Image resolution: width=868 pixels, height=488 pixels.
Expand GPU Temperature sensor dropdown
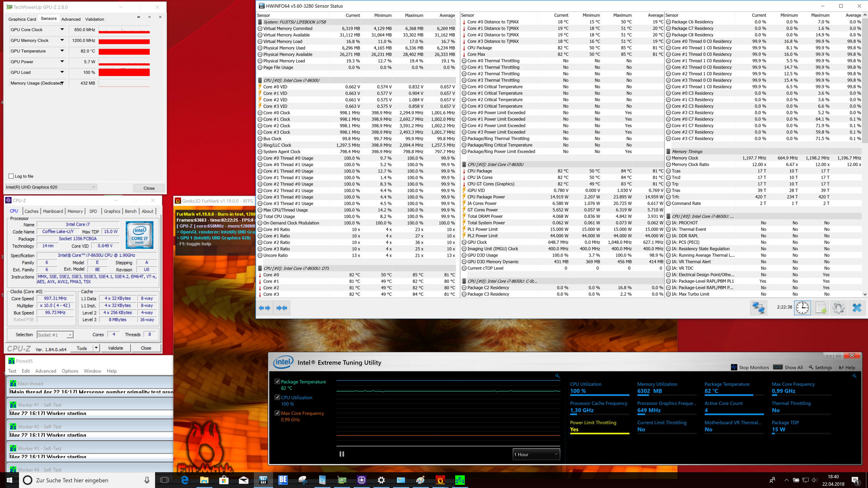pyautogui.click(x=62, y=51)
